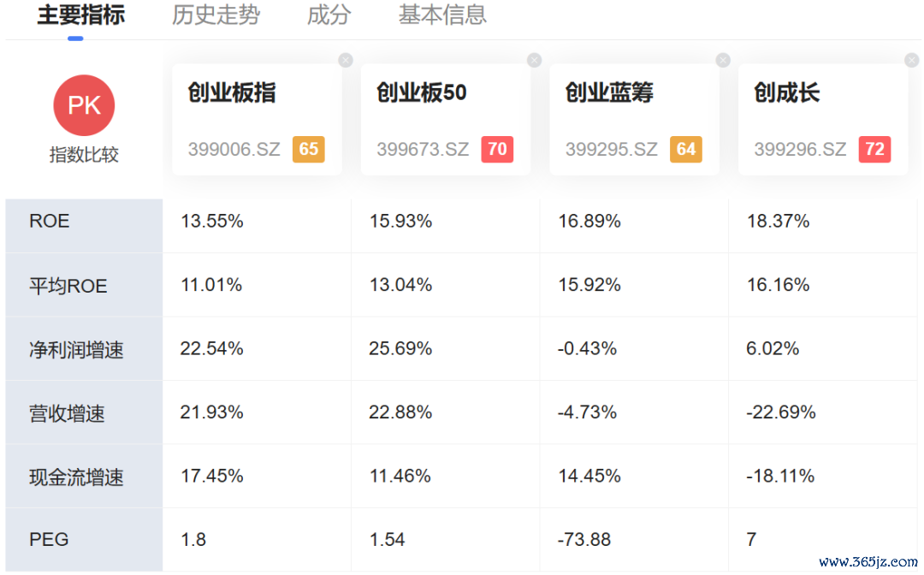Remove 创业蓝筹 card with its close icon
Screen dimensions: 924x575
coord(723,60)
